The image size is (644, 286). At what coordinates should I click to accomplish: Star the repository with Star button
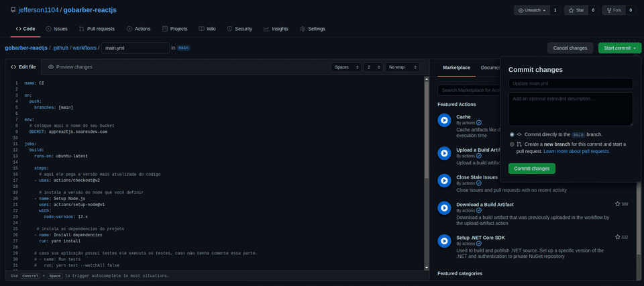[x=575, y=10]
